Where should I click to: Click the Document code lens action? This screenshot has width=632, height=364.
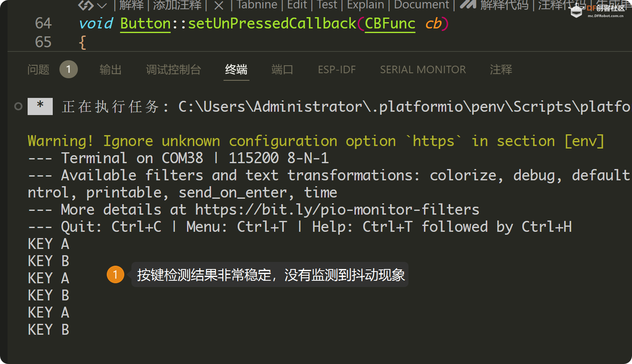tap(421, 5)
